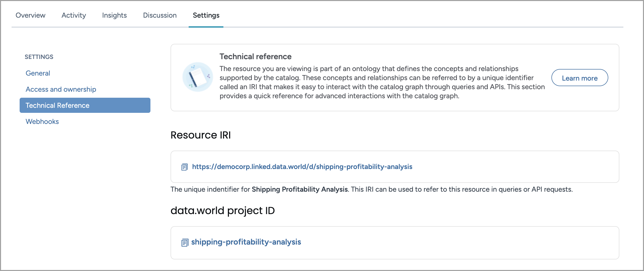
Task: Open Access and ownership settings
Action: click(x=61, y=89)
